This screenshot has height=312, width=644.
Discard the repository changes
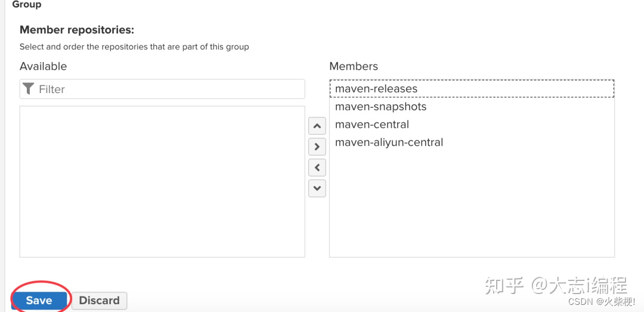click(100, 301)
